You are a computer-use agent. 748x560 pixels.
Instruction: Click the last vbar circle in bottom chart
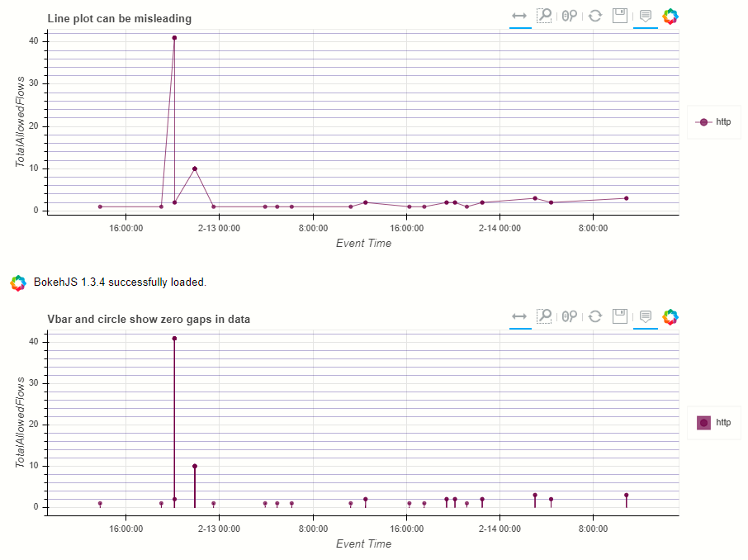point(627,495)
